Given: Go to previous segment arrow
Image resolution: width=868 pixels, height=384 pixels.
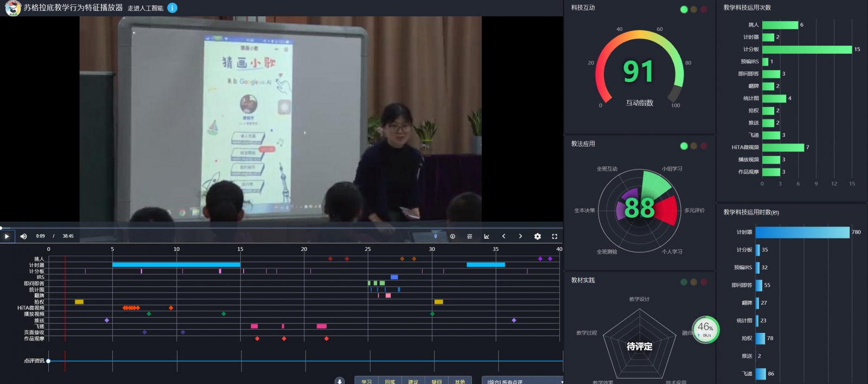Looking at the screenshot, I should click(x=503, y=236).
